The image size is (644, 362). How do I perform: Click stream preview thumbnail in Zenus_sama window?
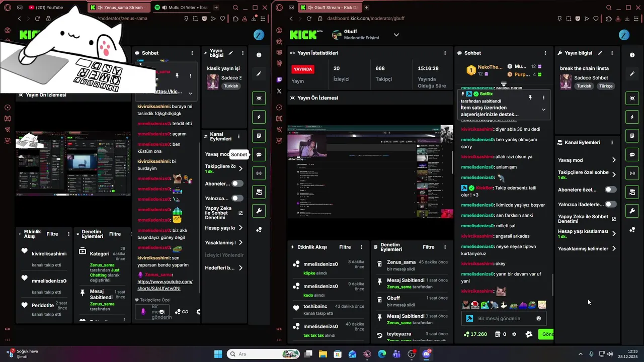[x=73, y=163]
